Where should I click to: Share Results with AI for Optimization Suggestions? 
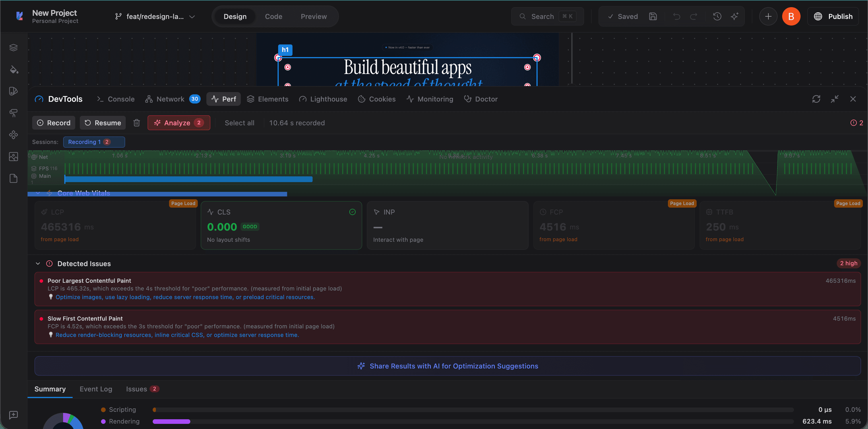click(x=447, y=366)
